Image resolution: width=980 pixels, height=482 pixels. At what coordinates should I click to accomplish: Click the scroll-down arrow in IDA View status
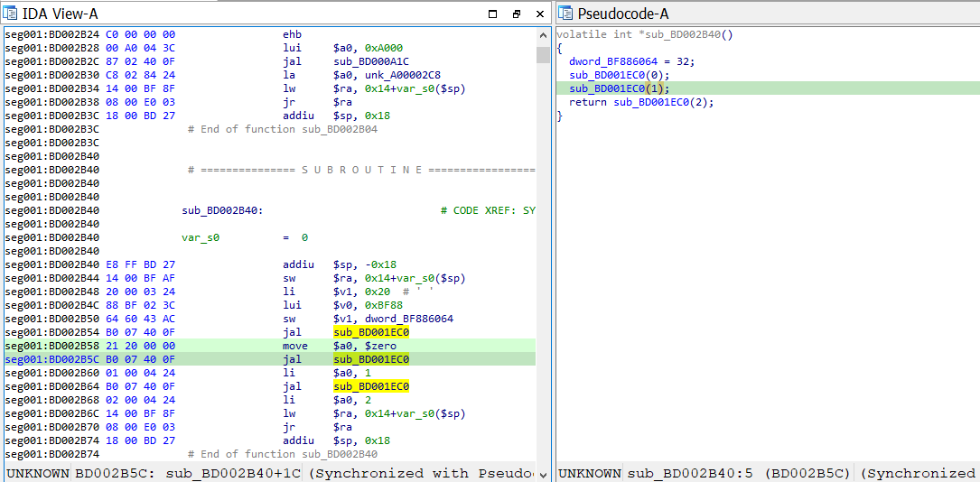click(x=543, y=475)
